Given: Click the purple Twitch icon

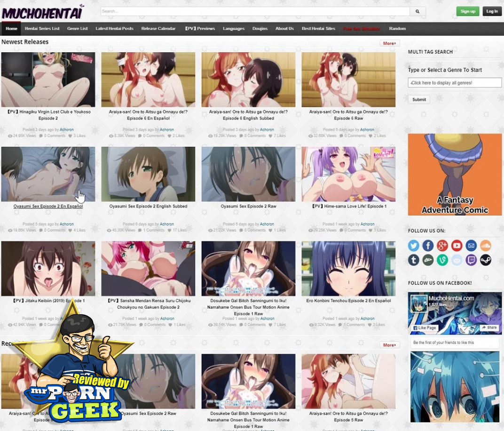Looking at the screenshot, I should click(x=471, y=260).
